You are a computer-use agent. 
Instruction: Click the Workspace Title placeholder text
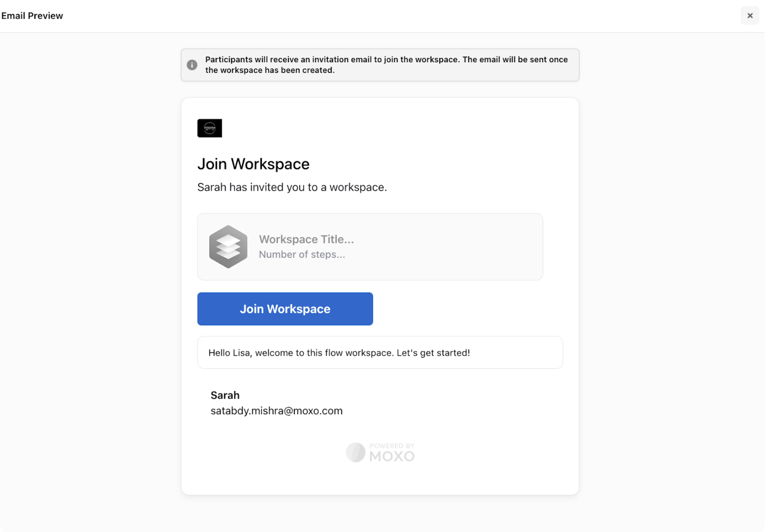click(x=306, y=239)
